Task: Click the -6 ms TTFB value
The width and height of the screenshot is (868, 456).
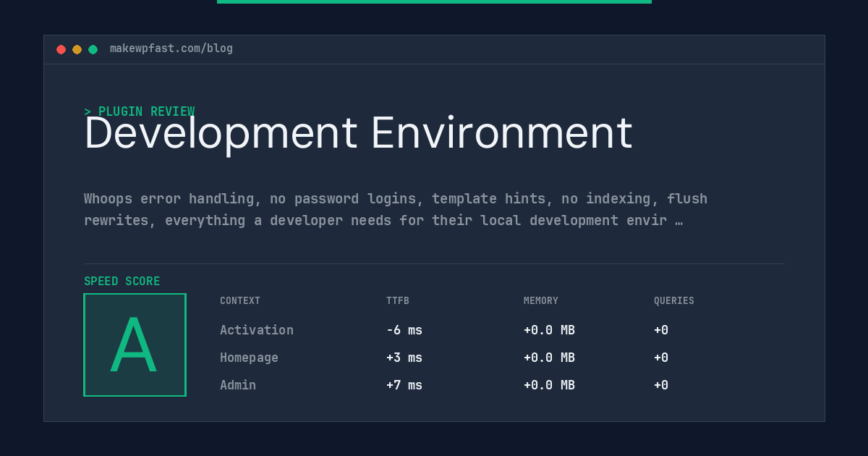Action: (x=404, y=330)
